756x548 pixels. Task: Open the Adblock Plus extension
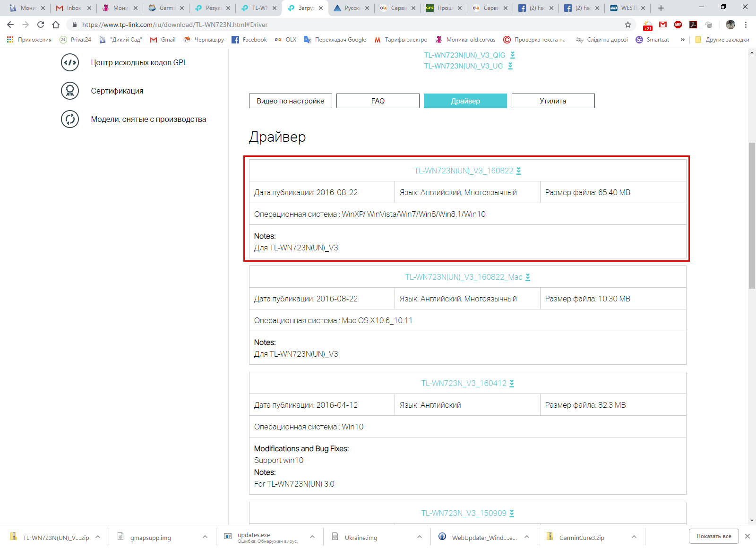pos(678,25)
